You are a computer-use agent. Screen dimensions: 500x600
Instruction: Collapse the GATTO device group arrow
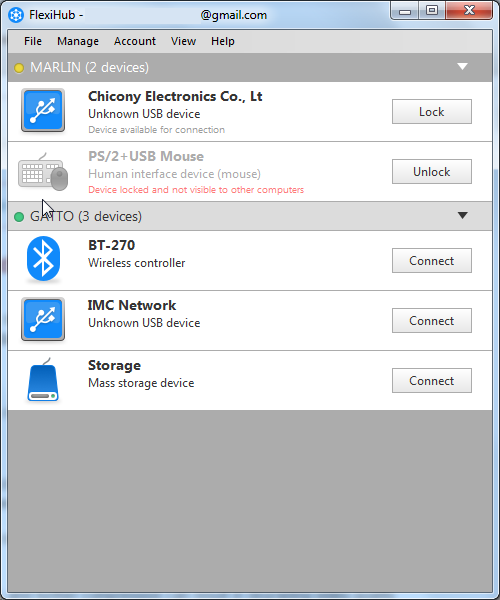click(463, 215)
